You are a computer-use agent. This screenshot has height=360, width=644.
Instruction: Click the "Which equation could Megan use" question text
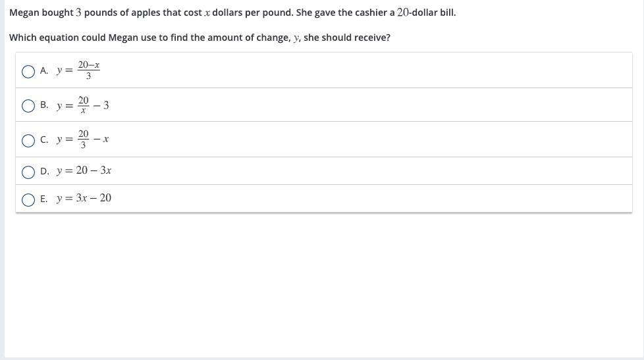point(200,38)
